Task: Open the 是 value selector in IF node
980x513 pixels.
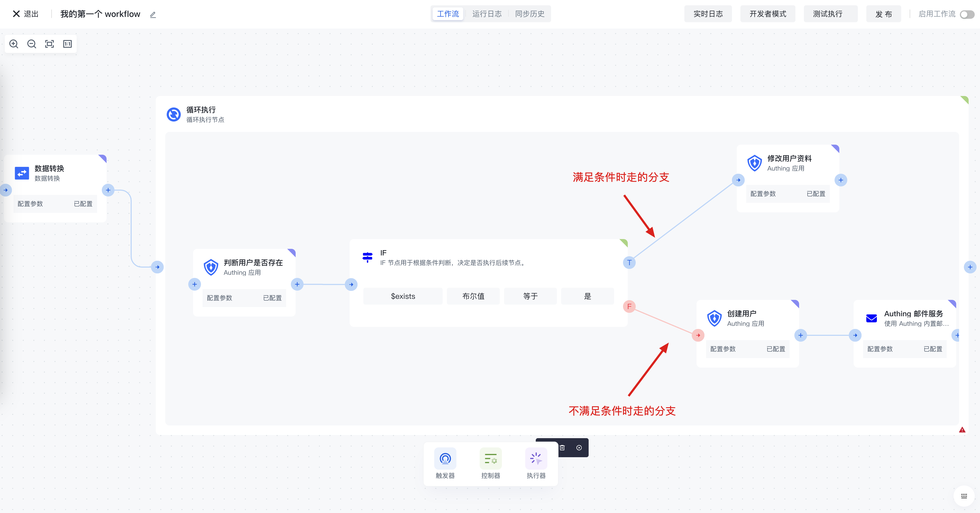Action: coord(587,296)
